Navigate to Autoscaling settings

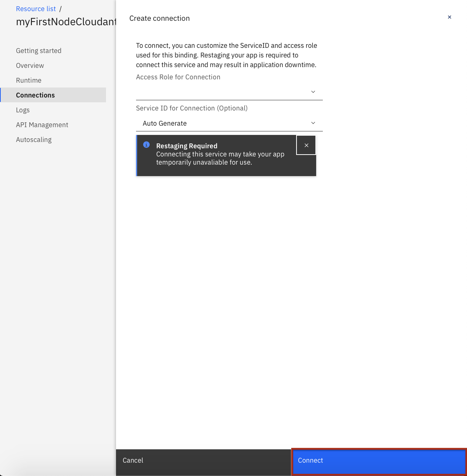[34, 140]
